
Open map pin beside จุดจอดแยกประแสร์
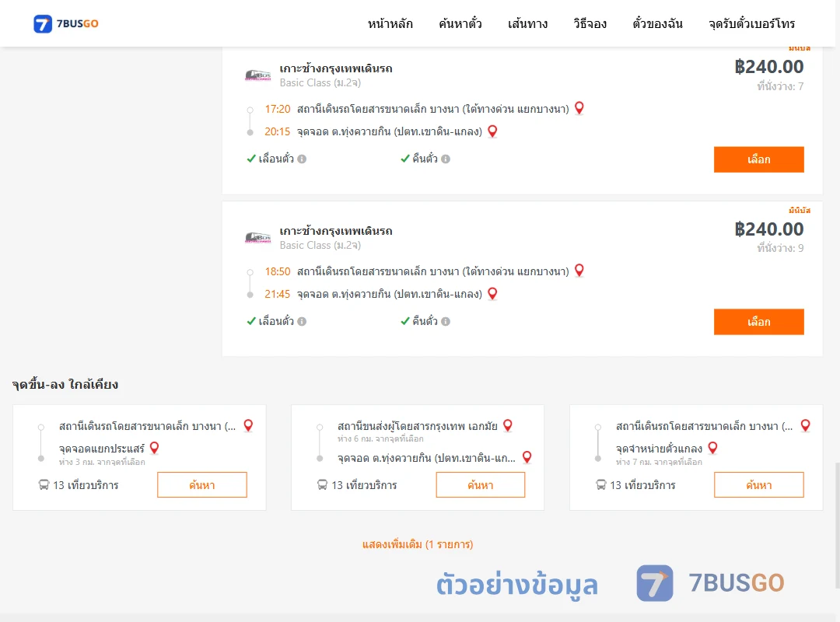tap(154, 448)
